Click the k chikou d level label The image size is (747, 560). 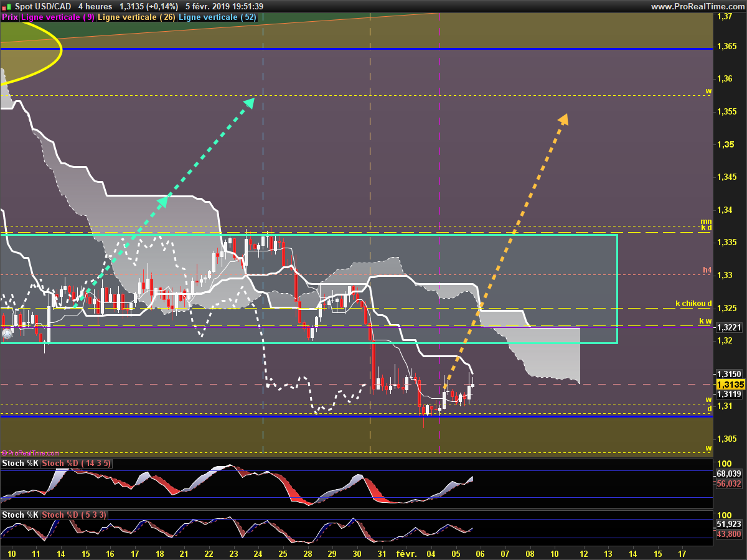point(693,304)
